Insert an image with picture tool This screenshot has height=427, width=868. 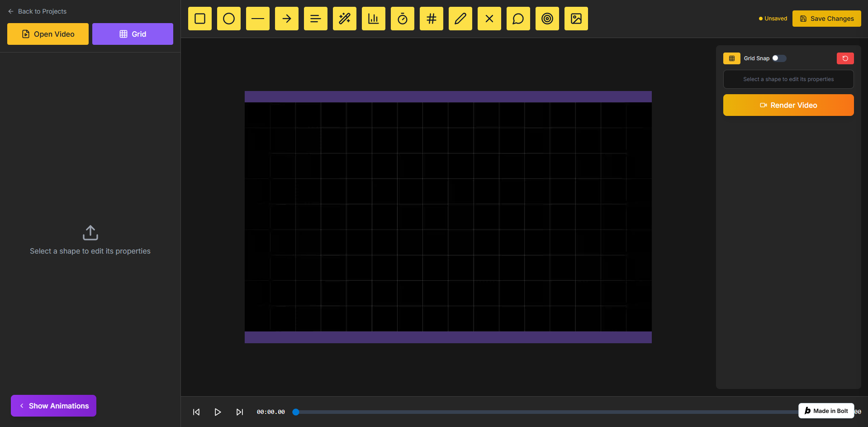tap(576, 19)
